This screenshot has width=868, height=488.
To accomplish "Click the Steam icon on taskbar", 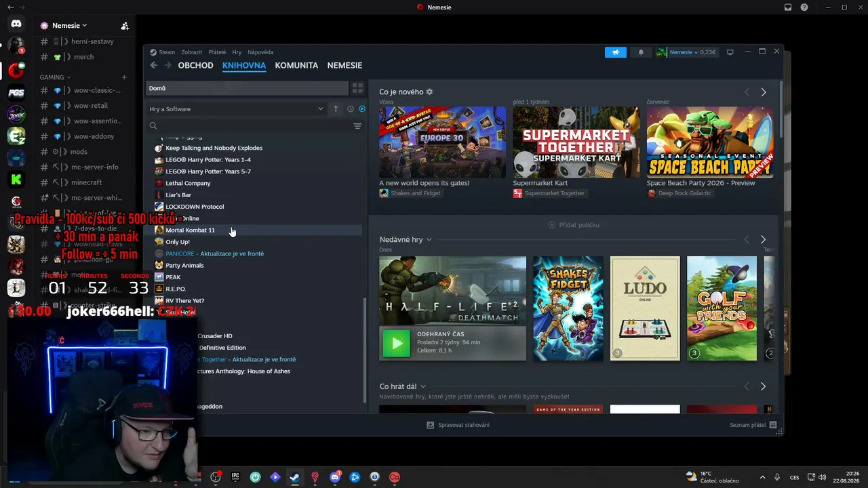I will (x=295, y=477).
